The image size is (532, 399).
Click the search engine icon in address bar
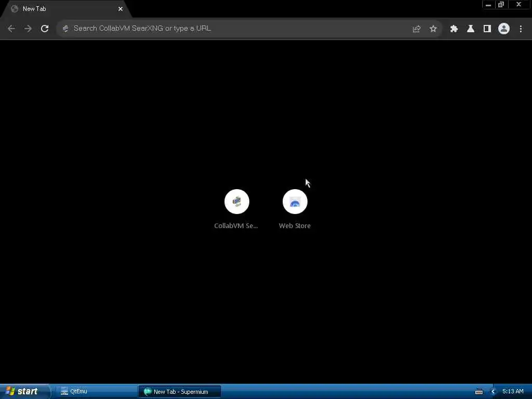point(65,29)
